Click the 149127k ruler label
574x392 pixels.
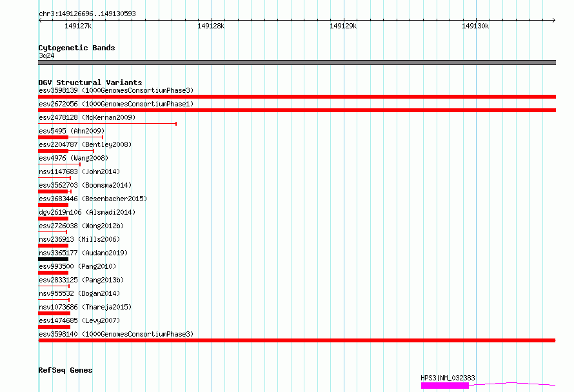[x=78, y=26]
